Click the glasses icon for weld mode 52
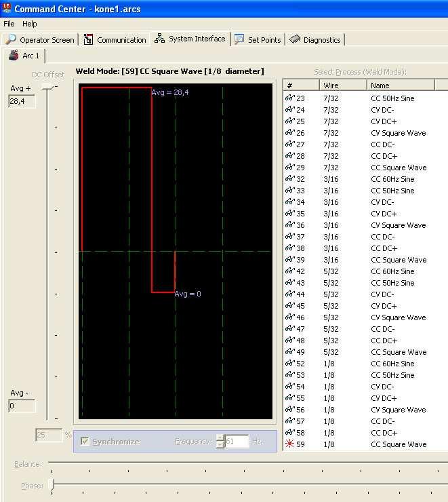448x502 pixels. (x=289, y=363)
